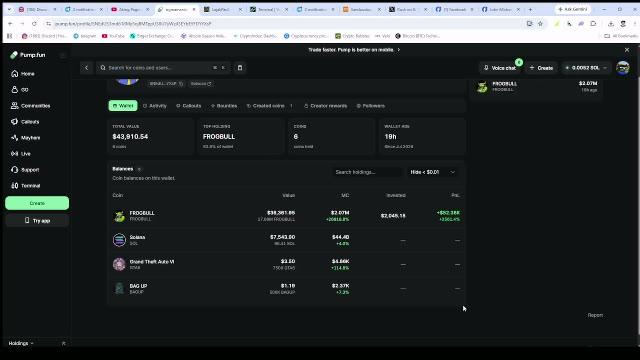Image resolution: width=640 pixels, height=360 pixels.
Task: Open Mayhem in the sidebar
Action: coord(26,138)
